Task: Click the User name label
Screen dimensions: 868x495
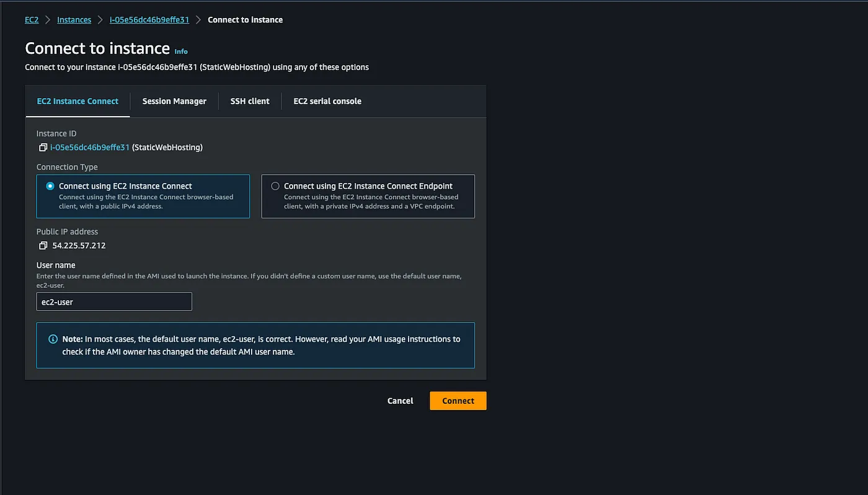Action: (x=56, y=265)
